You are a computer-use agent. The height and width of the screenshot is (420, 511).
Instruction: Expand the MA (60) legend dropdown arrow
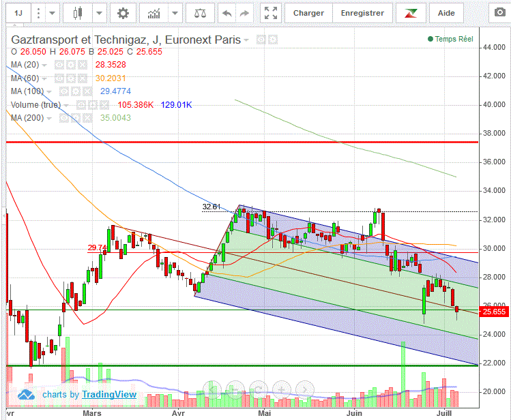(x=44, y=78)
